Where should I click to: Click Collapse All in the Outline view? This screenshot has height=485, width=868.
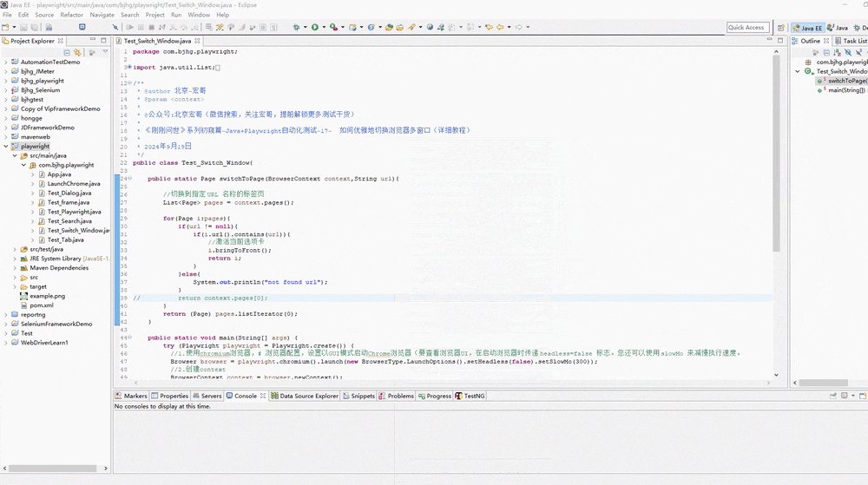[x=826, y=53]
